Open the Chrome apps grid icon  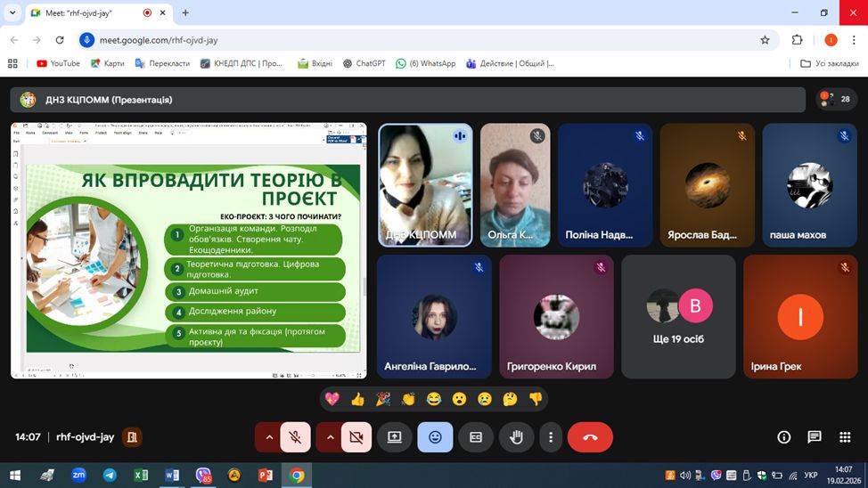(x=12, y=63)
